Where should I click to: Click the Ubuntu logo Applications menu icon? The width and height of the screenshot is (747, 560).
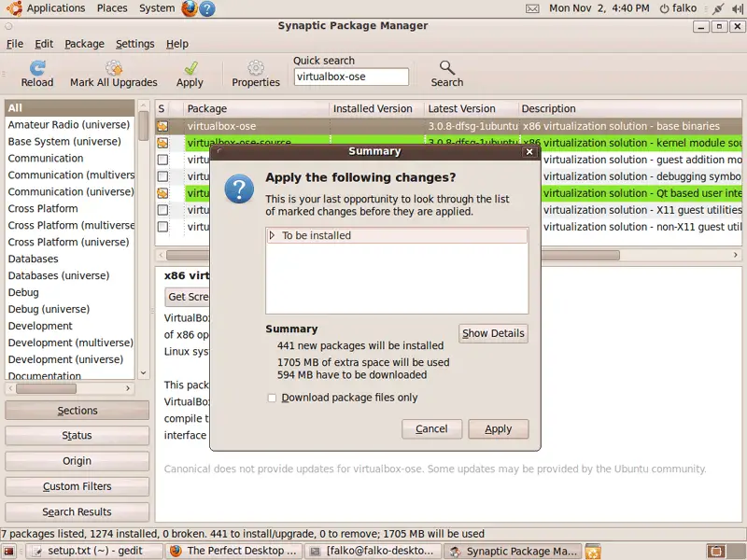[14, 8]
